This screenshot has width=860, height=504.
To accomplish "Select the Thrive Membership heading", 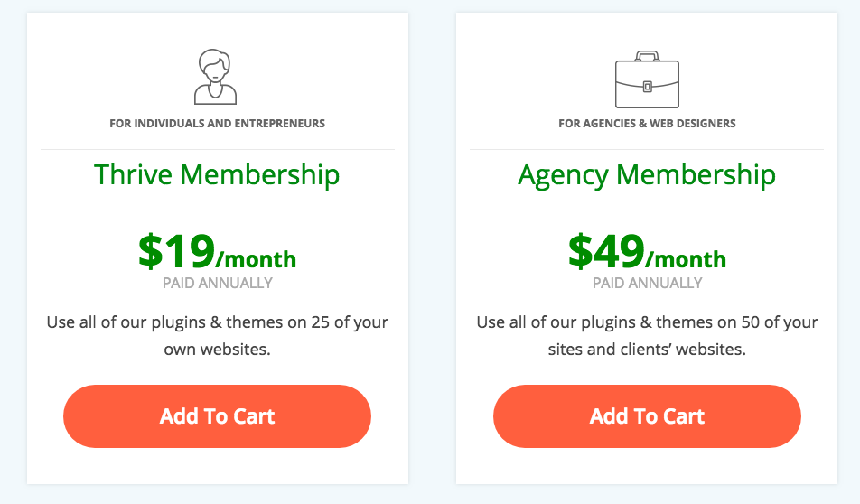I will point(217,175).
